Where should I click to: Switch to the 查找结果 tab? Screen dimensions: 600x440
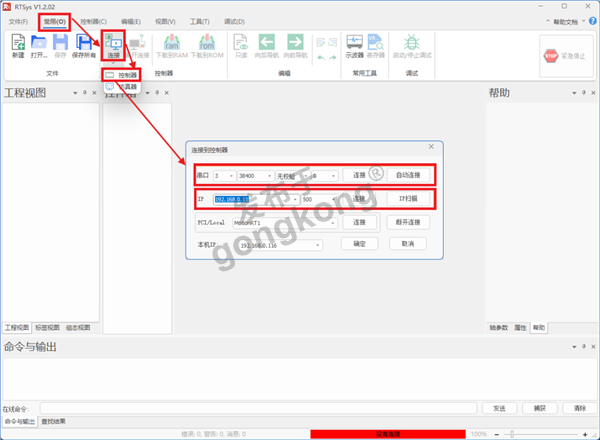pos(53,422)
